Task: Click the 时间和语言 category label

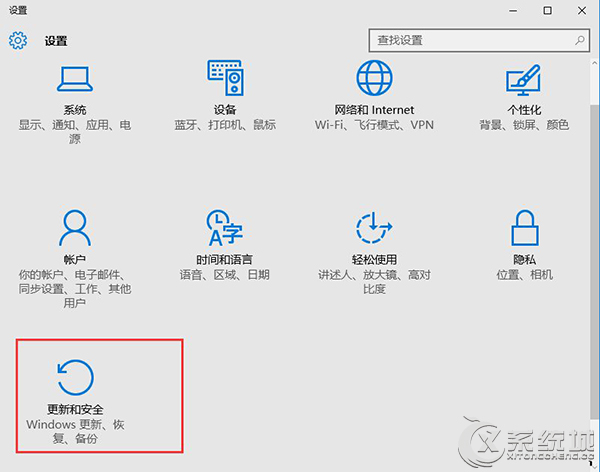Action: (x=224, y=260)
